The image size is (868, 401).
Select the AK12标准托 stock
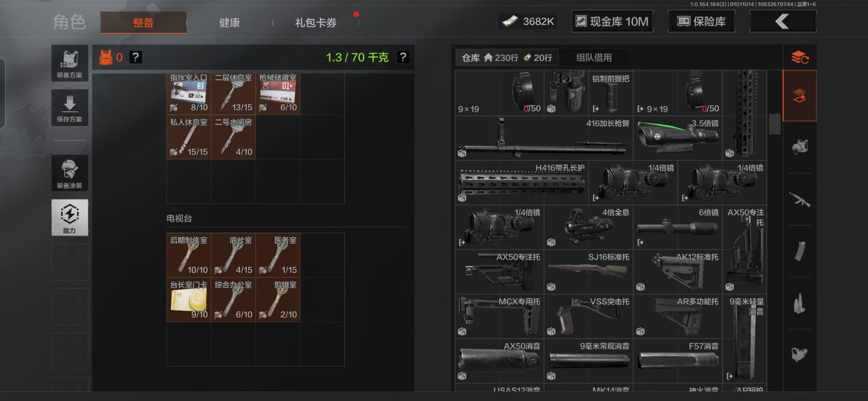pyautogui.click(x=678, y=272)
